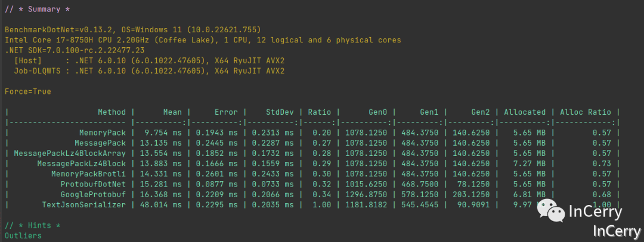Click the 13.554 ms mean value

[x=160, y=154]
